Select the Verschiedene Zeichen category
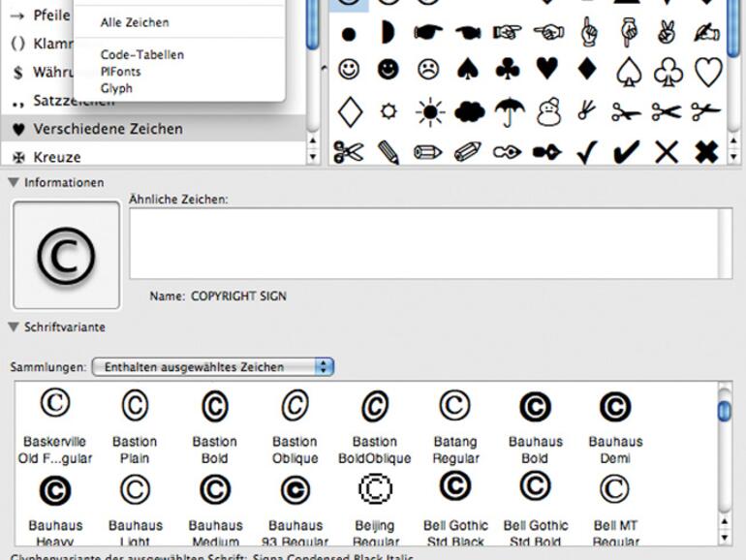 [x=153, y=129]
